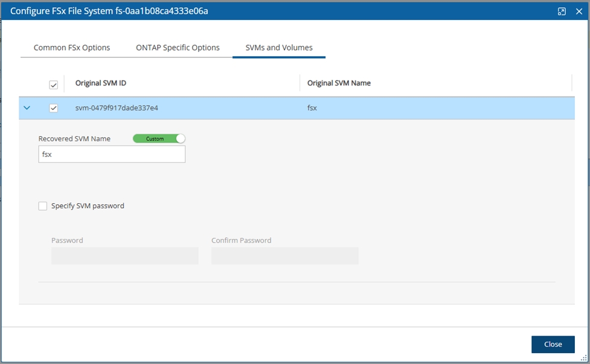Collapse the svm-0479f917dade337e4 row chevron
This screenshot has height=364, width=590.
[27, 108]
